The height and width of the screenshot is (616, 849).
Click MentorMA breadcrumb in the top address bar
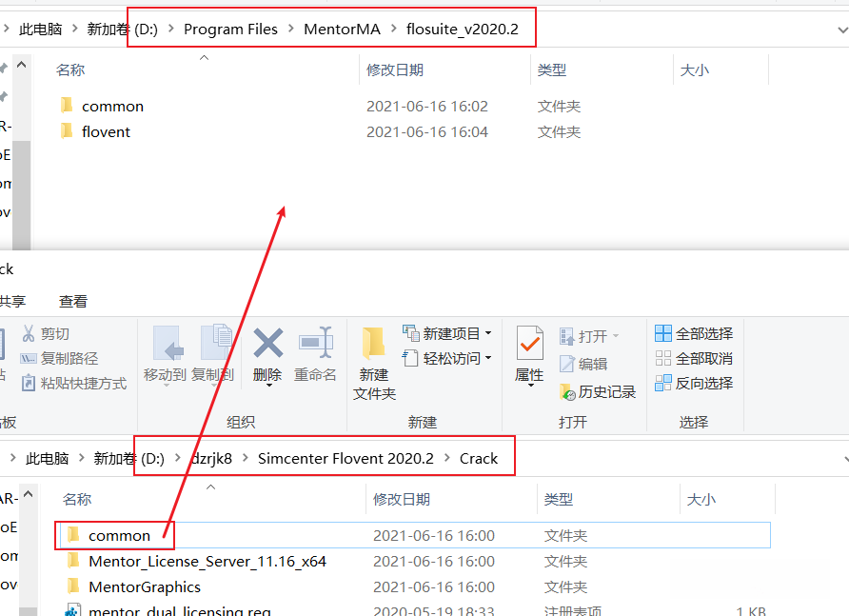[343, 29]
